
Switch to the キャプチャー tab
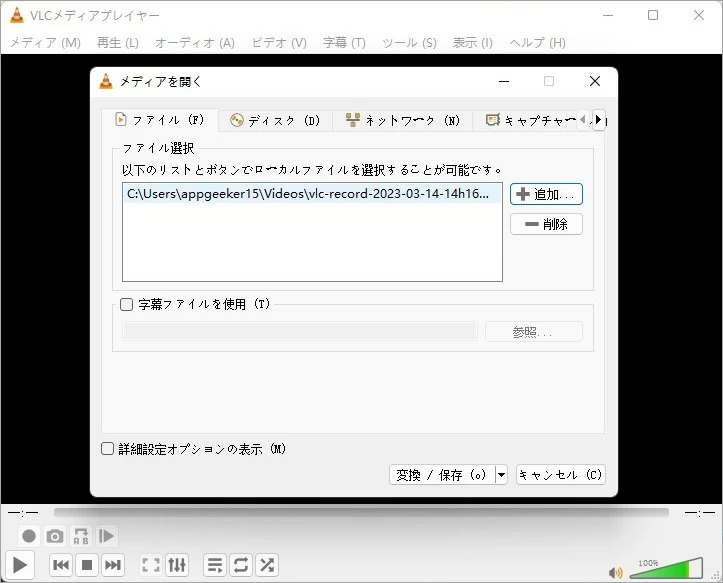(530, 121)
